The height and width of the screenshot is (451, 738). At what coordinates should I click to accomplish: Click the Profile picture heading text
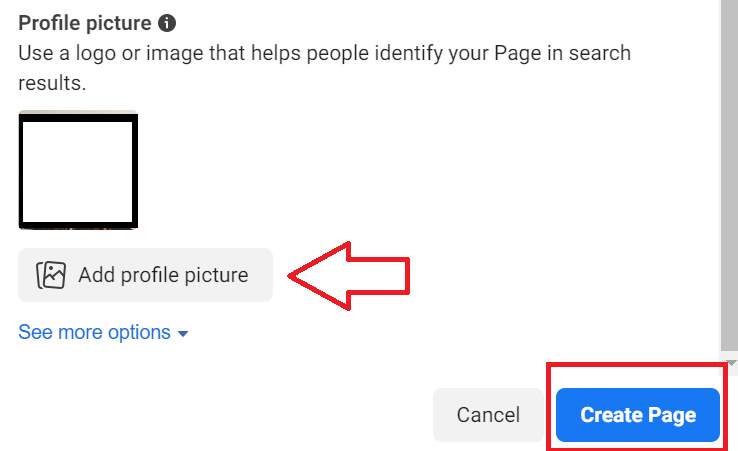tap(85, 23)
